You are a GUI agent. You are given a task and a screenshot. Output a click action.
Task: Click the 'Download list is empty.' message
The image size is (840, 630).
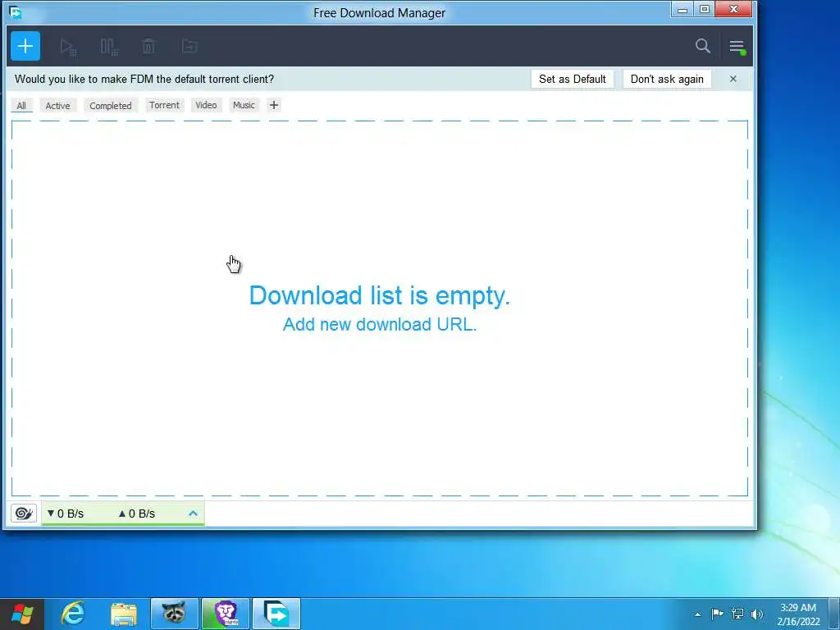379,295
